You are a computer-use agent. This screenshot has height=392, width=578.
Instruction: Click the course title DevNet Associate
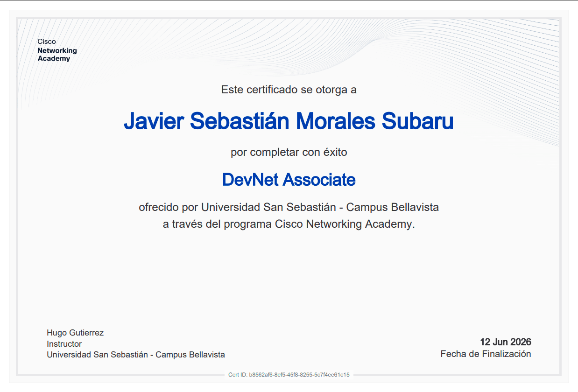[289, 180]
